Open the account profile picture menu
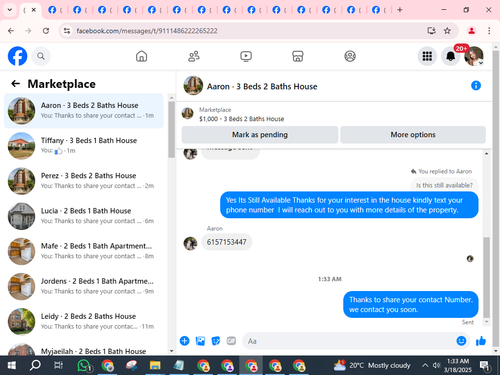 tap(474, 56)
